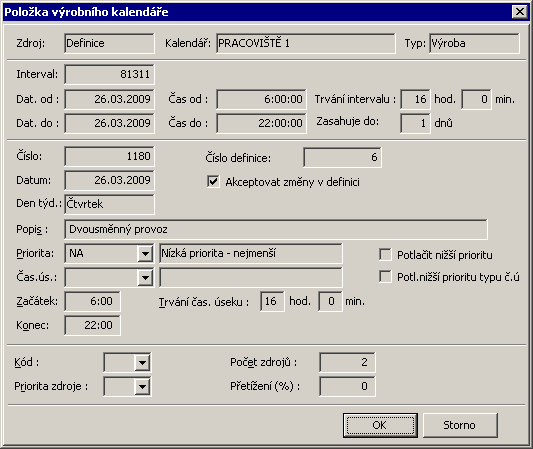Screen dimensions: 533x449
Task: Focus the Trvání čas. úseku hours field
Action: point(272,301)
